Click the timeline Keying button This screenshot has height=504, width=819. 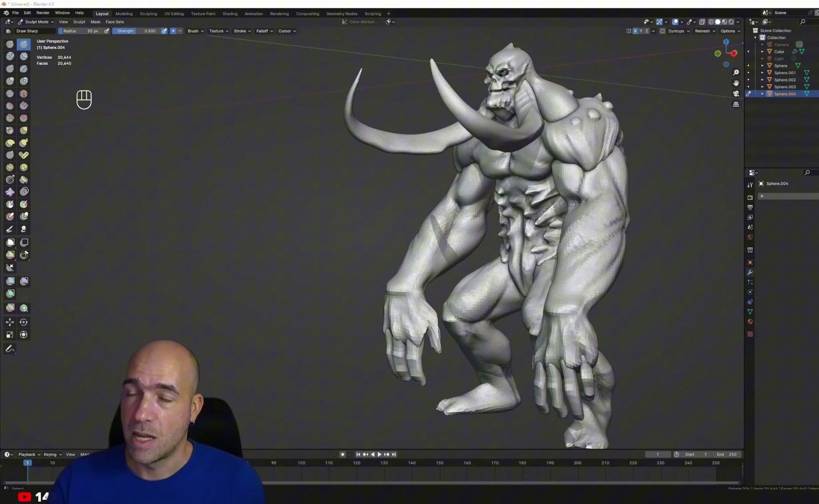pos(52,455)
